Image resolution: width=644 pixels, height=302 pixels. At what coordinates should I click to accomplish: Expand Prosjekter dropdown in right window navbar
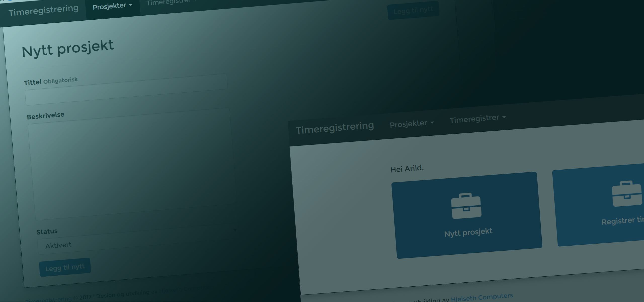click(x=412, y=123)
